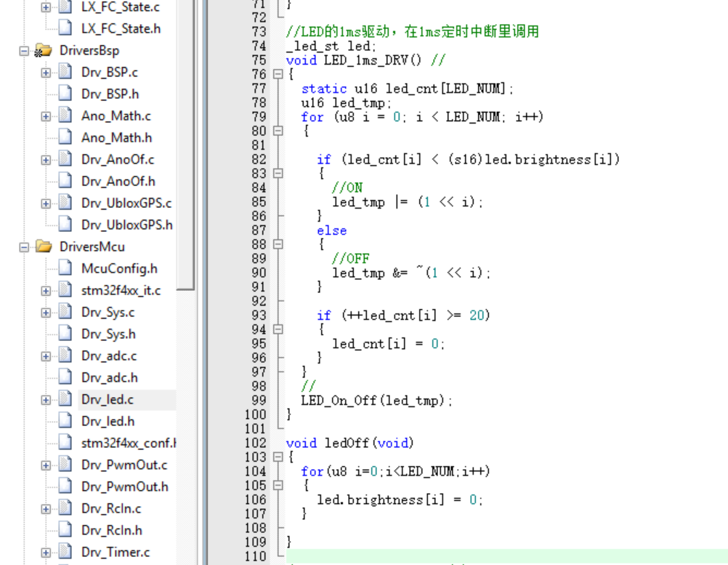Screen dimensions: 728x565
Task: Open Drv_UbloxGPS.c from the tree
Action: click(x=126, y=204)
